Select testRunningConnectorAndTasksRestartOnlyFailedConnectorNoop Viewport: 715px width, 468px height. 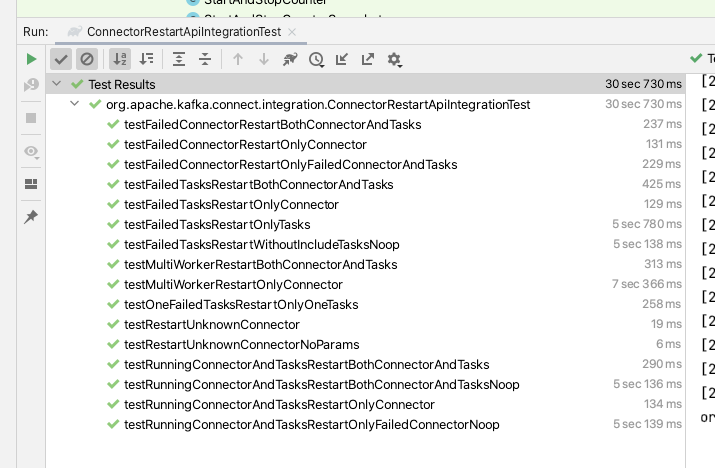[365, 425]
